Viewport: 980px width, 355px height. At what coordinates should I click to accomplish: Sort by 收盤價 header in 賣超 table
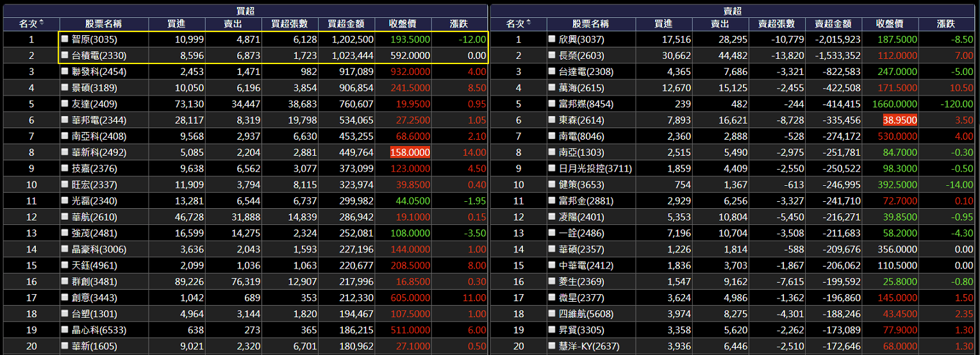pos(890,24)
